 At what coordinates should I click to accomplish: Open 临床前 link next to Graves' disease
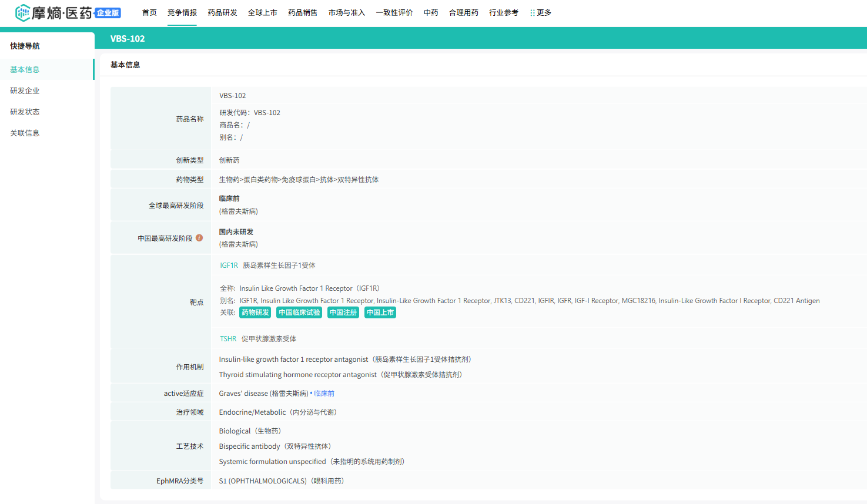(x=324, y=394)
